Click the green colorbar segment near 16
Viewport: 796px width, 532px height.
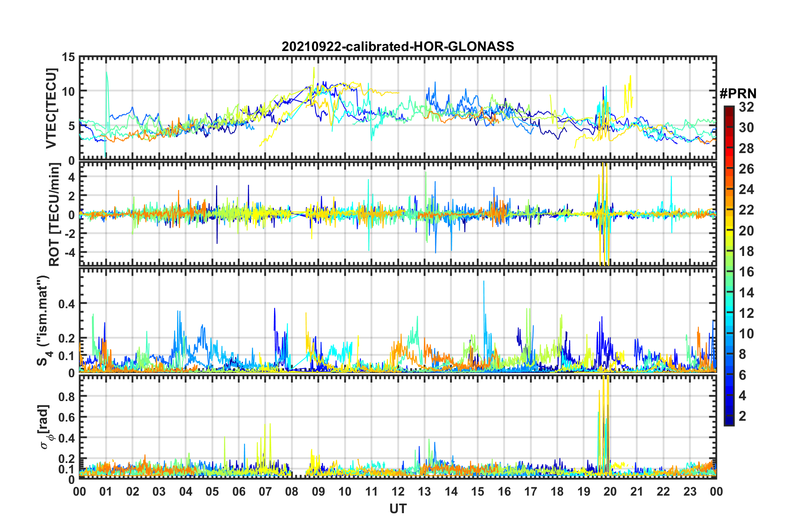coord(729,272)
